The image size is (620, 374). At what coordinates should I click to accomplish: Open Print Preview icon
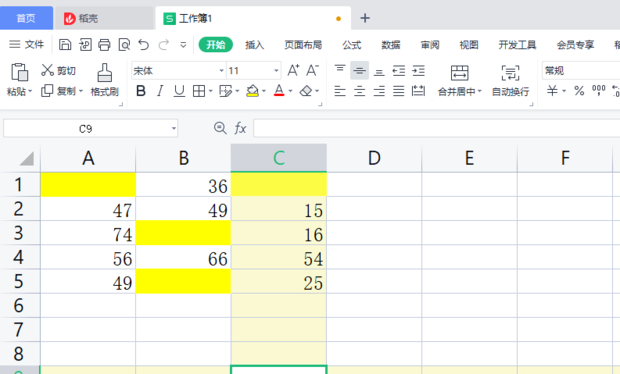124,45
